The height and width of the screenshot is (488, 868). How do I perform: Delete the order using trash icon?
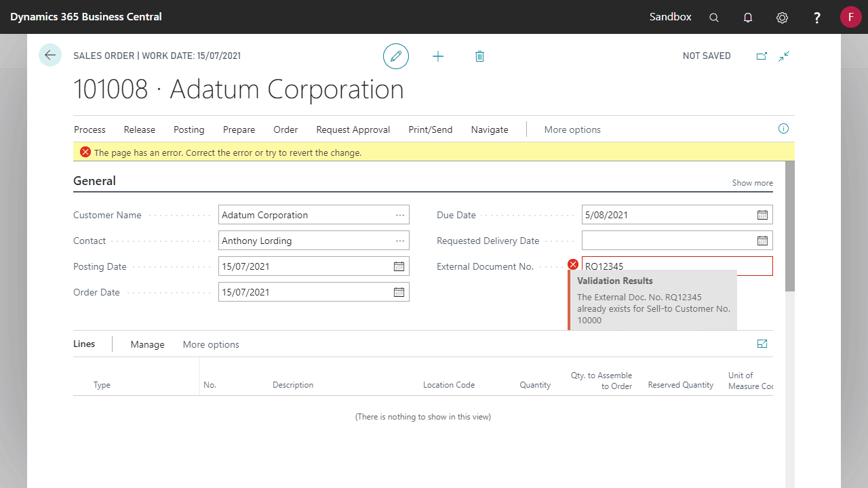pos(479,56)
